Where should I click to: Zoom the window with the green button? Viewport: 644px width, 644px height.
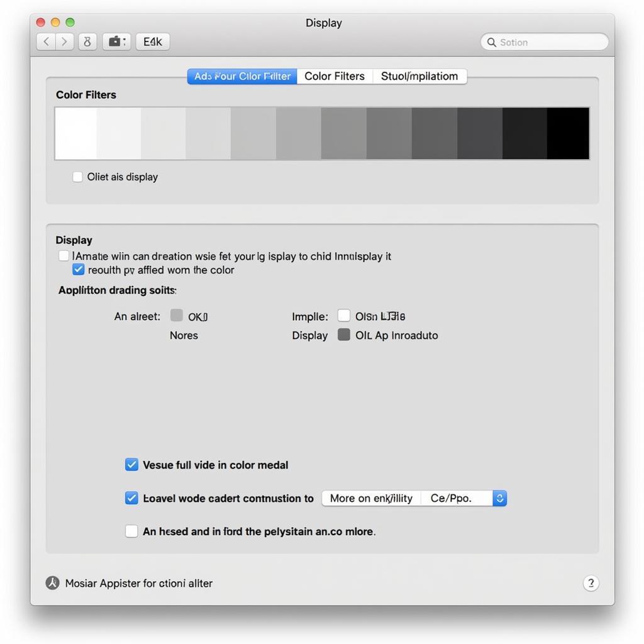point(70,22)
